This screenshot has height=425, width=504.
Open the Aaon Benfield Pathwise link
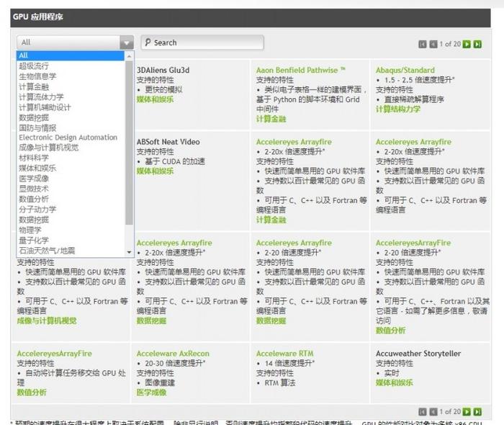click(x=300, y=70)
